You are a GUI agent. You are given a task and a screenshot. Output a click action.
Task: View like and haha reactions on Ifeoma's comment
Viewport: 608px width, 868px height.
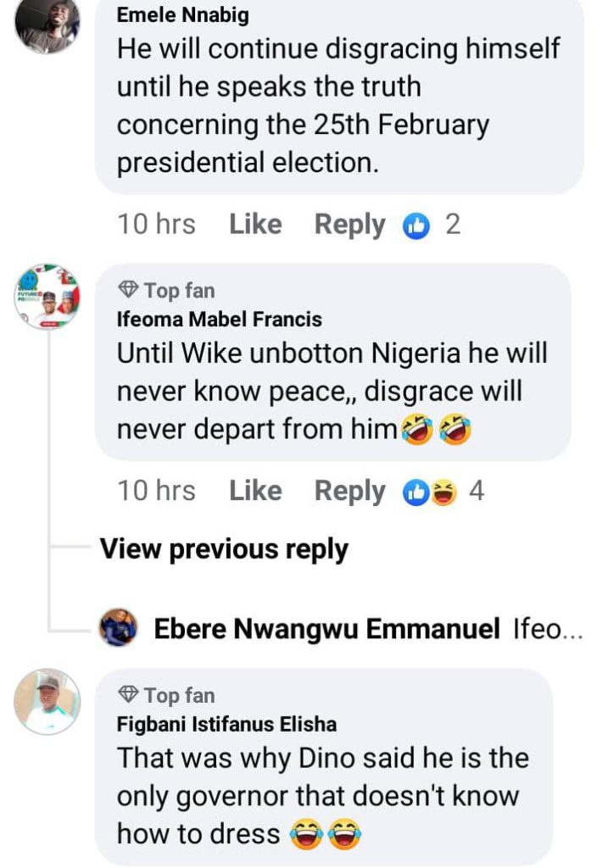coord(429,492)
